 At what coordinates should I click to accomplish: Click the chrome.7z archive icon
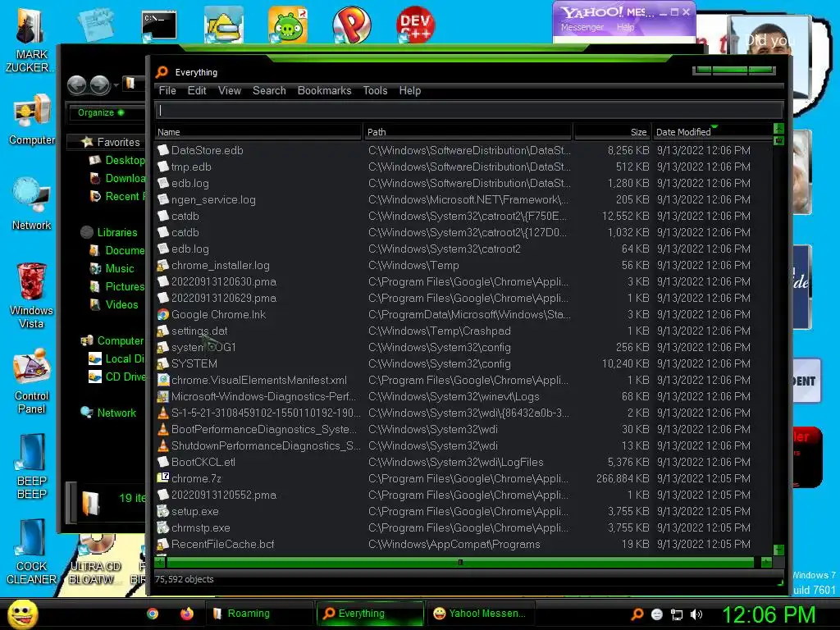(x=163, y=478)
